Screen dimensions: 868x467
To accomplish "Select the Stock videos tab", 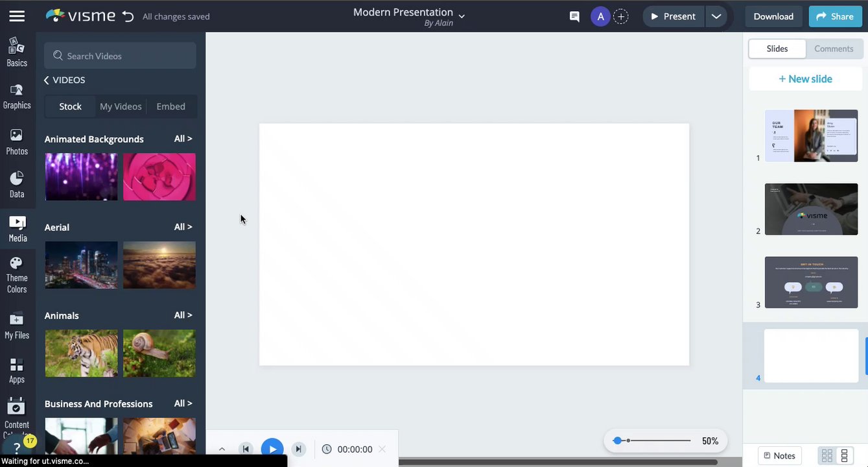I will pyautogui.click(x=70, y=106).
